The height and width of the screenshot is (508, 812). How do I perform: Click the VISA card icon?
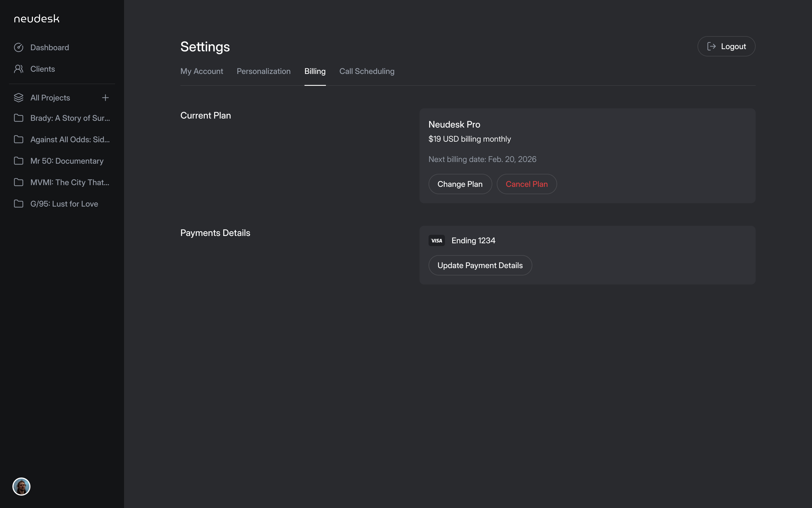(436, 240)
